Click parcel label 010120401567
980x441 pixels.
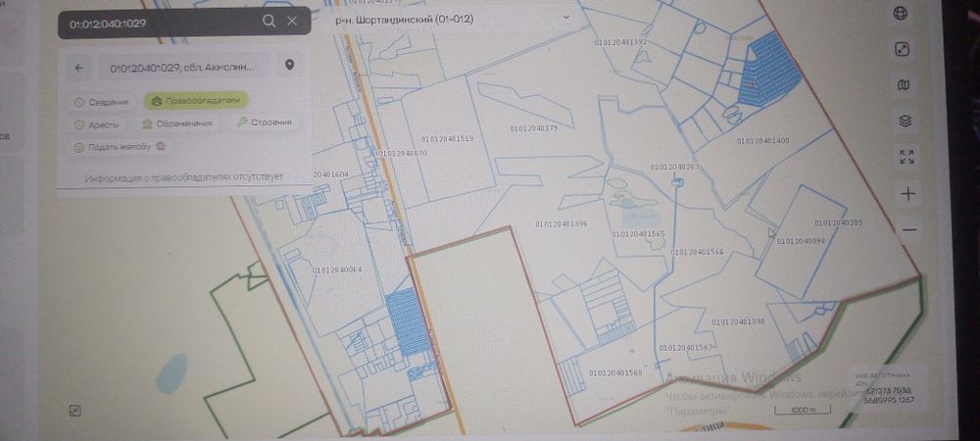686,347
